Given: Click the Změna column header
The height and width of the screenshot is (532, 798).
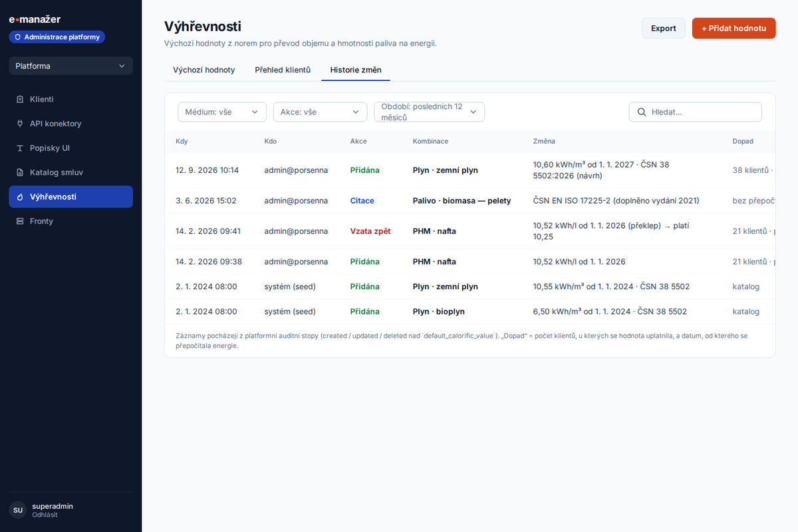Looking at the screenshot, I should (544, 141).
